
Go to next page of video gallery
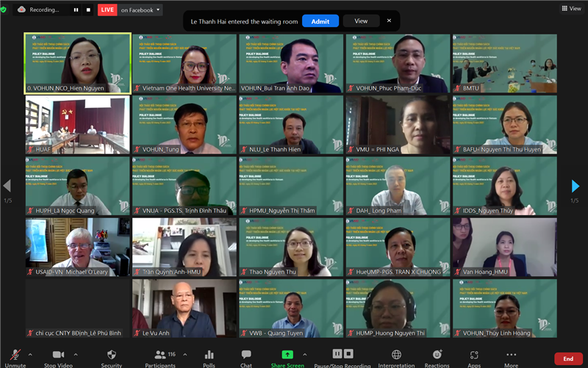576,187
